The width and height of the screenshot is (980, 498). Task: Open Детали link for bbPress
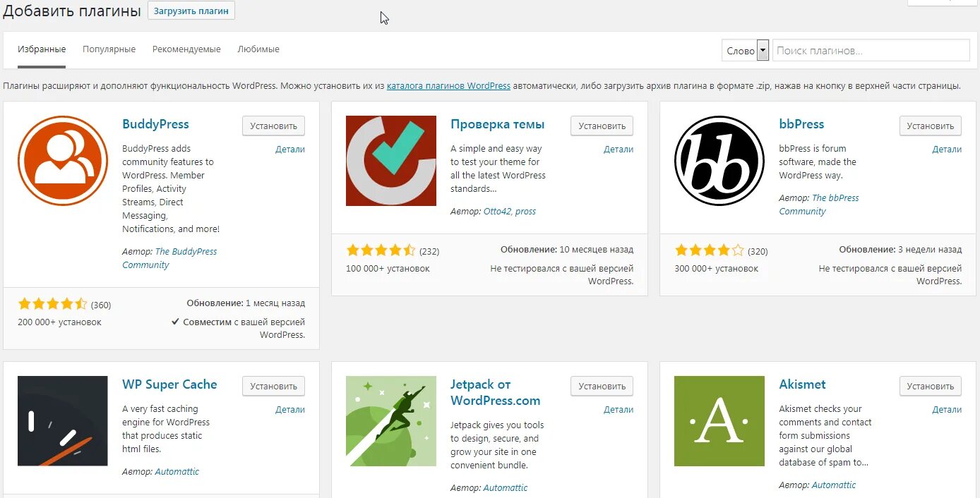coord(947,150)
